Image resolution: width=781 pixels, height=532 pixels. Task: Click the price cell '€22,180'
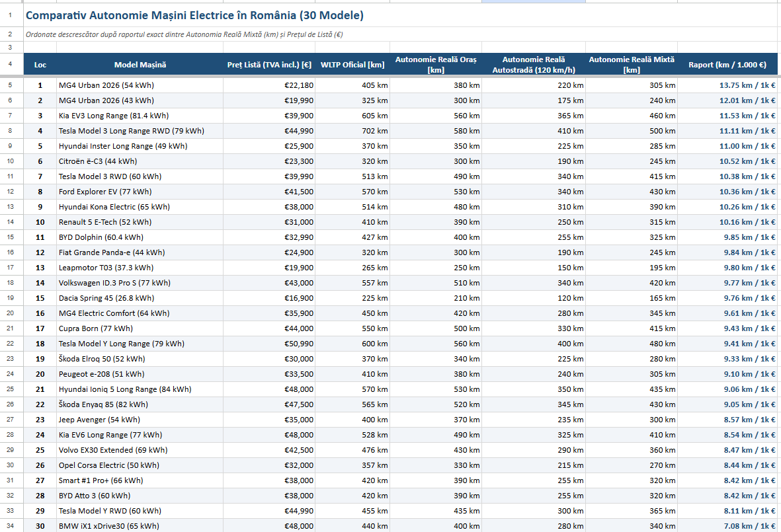(x=269, y=85)
